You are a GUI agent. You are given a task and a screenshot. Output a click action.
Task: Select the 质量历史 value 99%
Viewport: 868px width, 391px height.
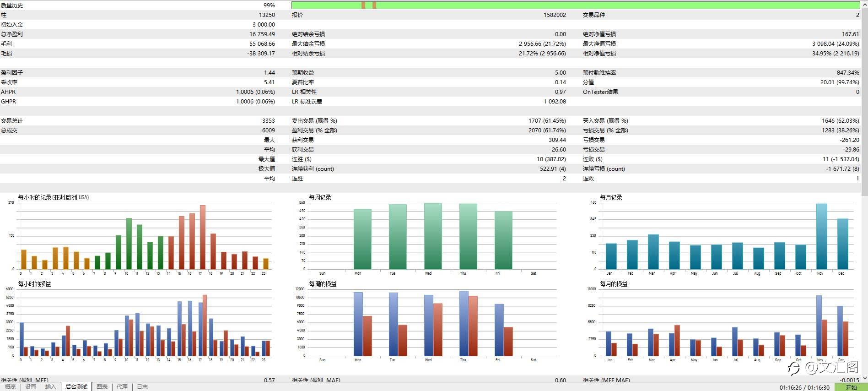tap(269, 5)
